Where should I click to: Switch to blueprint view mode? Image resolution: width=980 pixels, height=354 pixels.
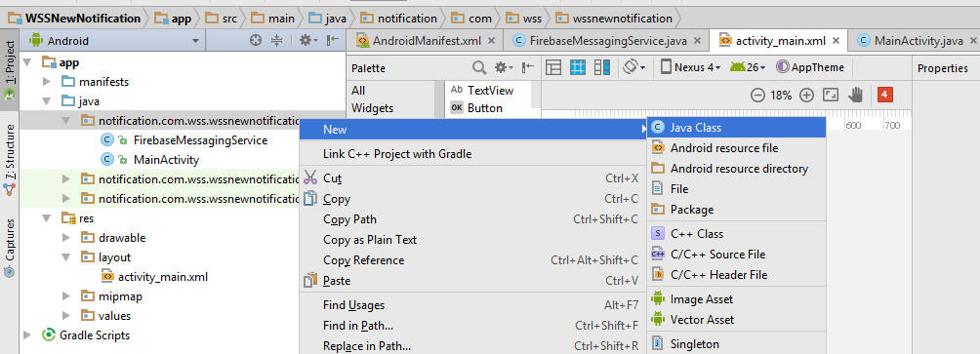point(578,67)
